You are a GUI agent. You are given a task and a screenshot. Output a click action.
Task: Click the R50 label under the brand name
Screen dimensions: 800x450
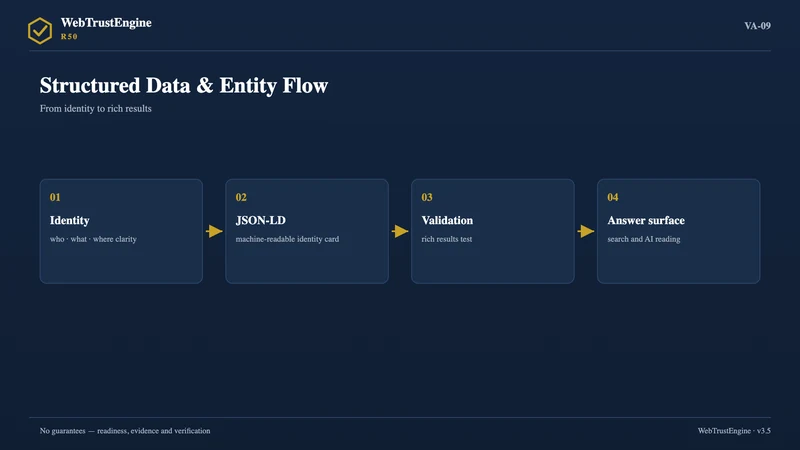[x=69, y=37]
